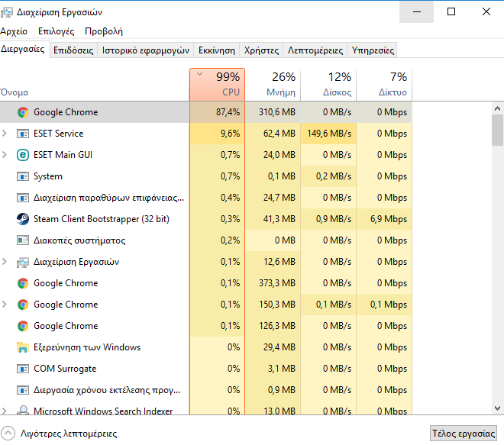Click the Steam Client Bootstrapper icon
Viewport: 504px width, 445px height.
pos(23,219)
